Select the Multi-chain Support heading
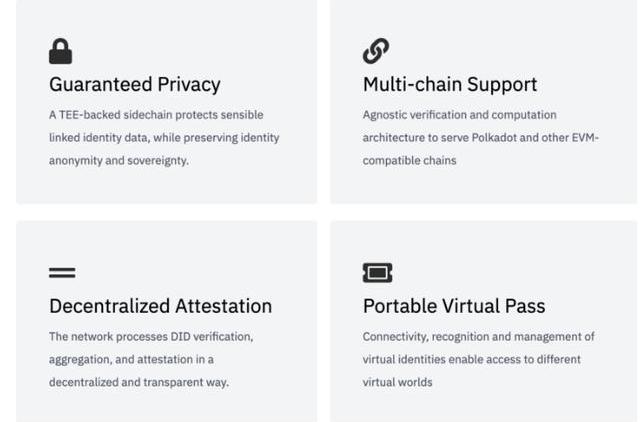The width and height of the screenshot is (640, 422). click(x=450, y=84)
